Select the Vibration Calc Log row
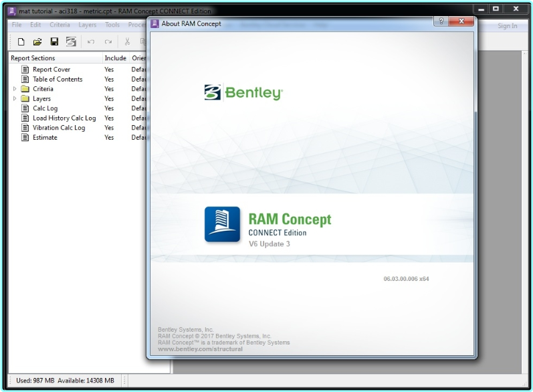Viewport: 533px width, 392px height. (79, 128)
